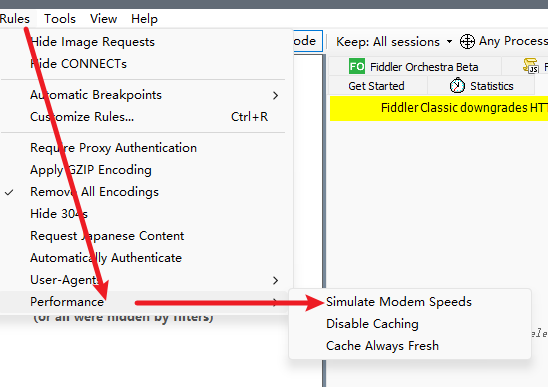
Task: Select Require Proxy Authentication rule
Action: pyautogui.click(x=146, y=148)
